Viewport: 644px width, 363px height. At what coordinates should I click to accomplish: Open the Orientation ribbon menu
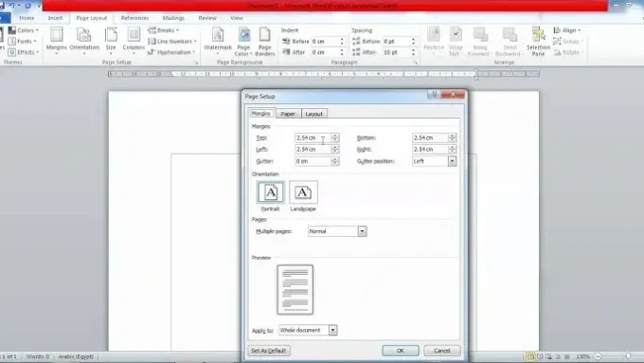pyautogui.click(x=84, y=41)
